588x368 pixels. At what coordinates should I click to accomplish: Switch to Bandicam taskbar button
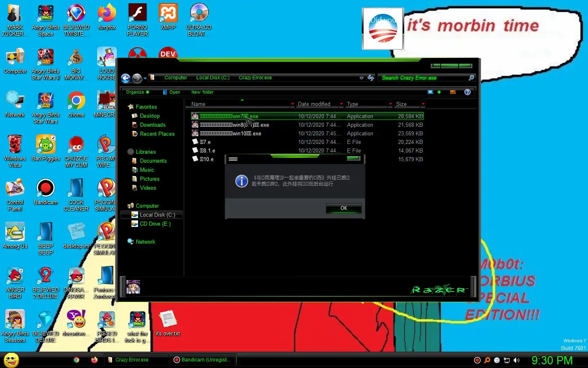(x=203, y=360)
